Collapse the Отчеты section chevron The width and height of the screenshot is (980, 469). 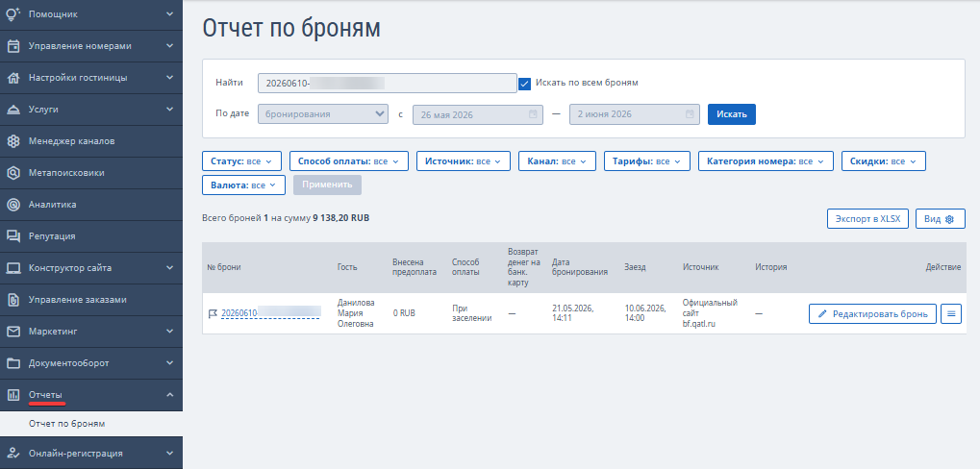click(170, 395)
